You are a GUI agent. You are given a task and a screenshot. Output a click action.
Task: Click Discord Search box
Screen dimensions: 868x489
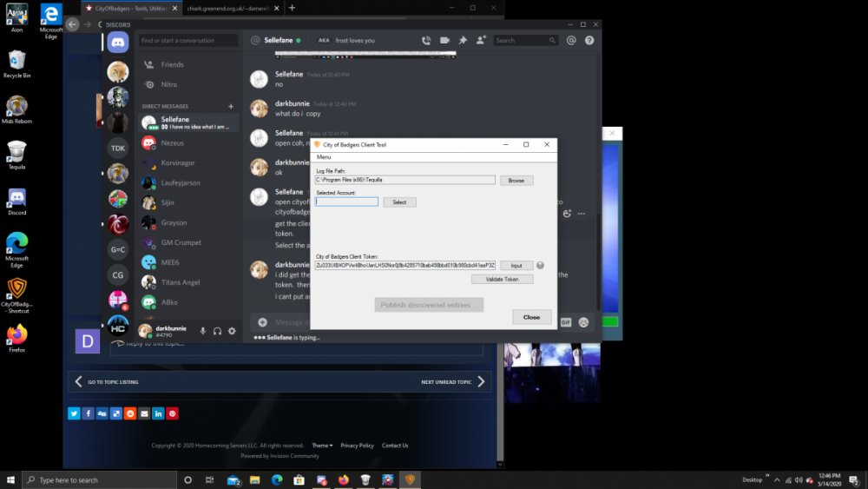(x=525, y=41)
